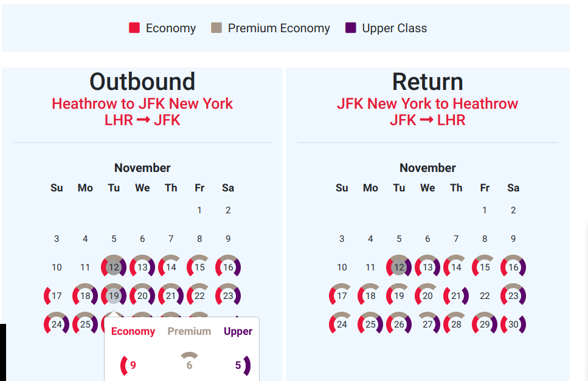Click the purple Upper Class legend swatch
The width and height of the screenshot is (588, 381).
click(x=351, y=28)
